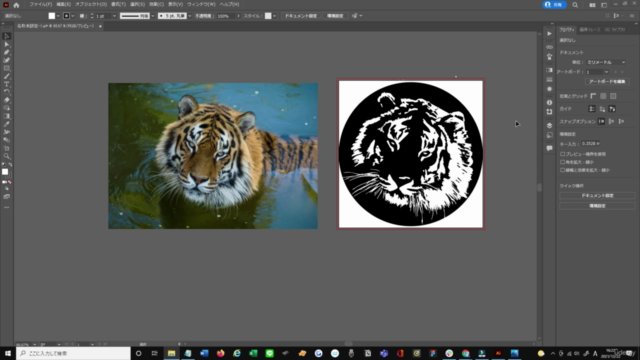Screen dimensions: 640x360
Task: Open the ウィンドウ(W) menu
Action: coord(201,4)
